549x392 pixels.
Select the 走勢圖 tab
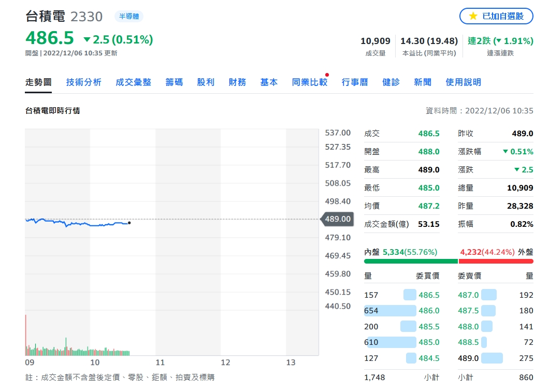pyautogui.click(x=38, y=82)
